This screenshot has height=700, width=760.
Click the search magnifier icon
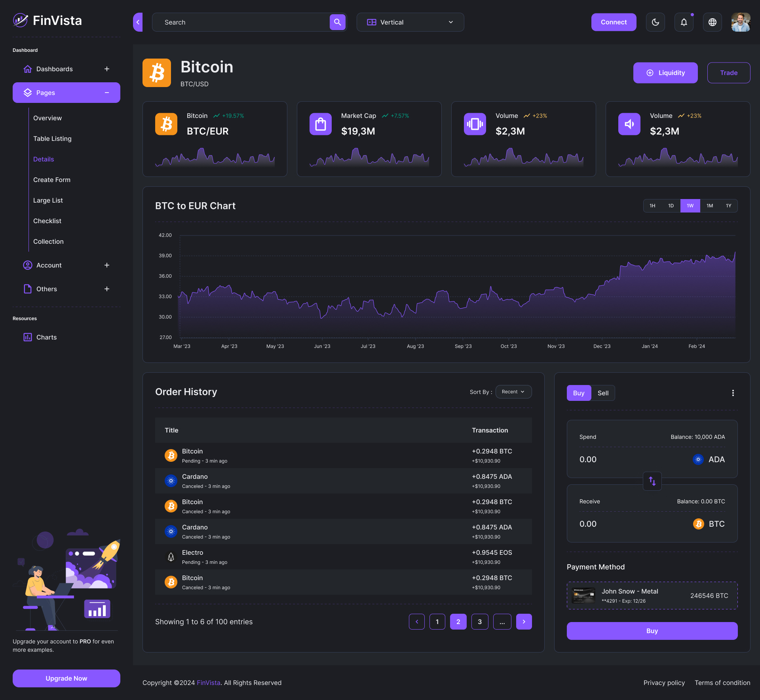pos(337,22)
